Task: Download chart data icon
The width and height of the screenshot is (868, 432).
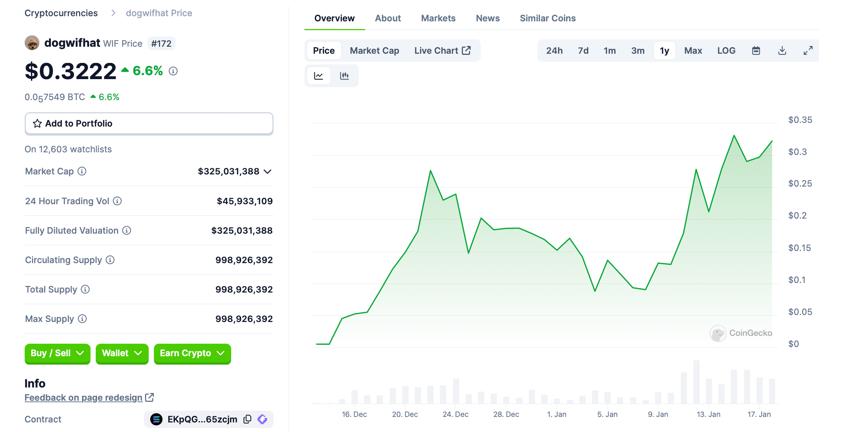Action: point(782,51)
